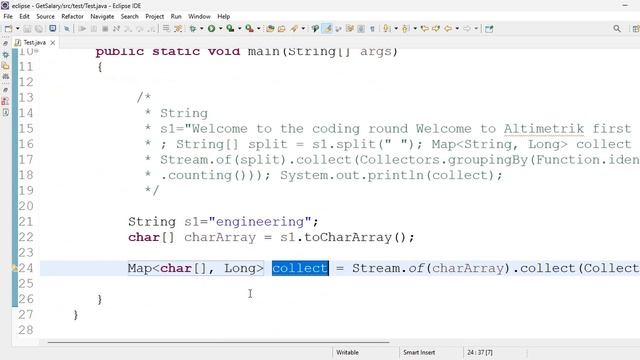Click the Open Console terminal icon
This screenshot has height=360, width=640.
(x=53, y=29)
